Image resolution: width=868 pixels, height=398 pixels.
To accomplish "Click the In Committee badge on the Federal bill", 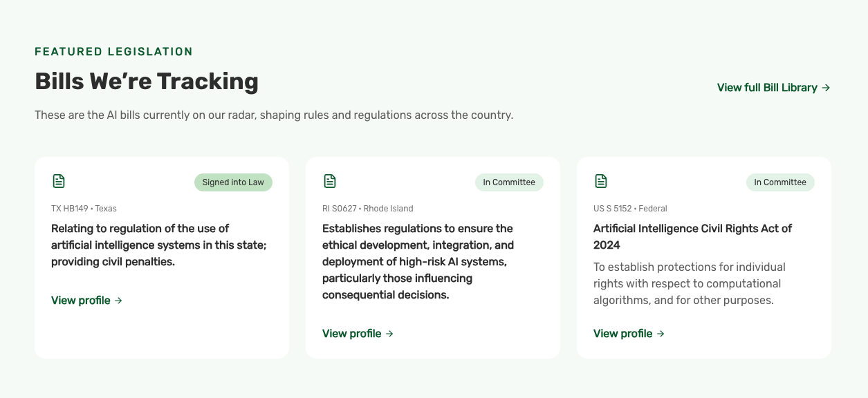I will [x=780, y=182].
